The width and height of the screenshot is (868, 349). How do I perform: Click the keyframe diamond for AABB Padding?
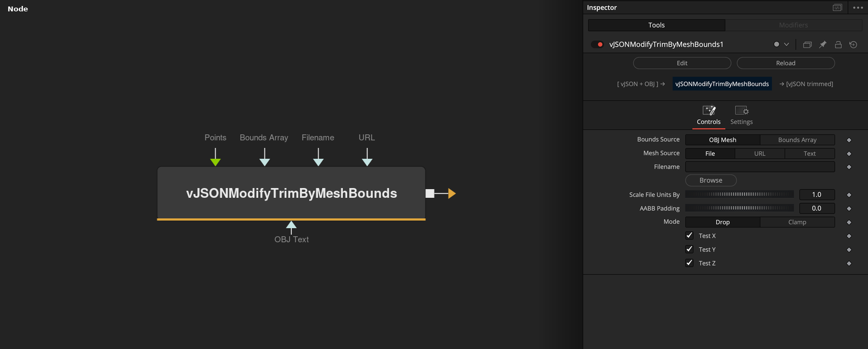point(849,209)
